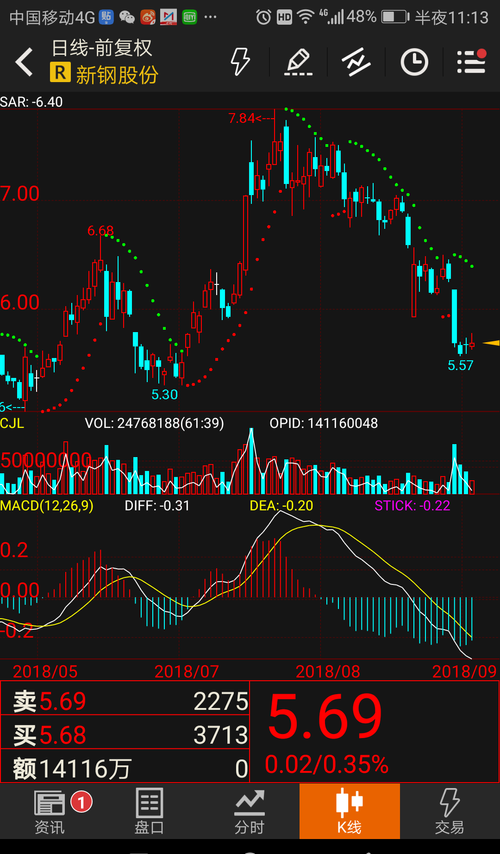
Task: Tap the 6.00 price axis label
Action: click(20, 302)
